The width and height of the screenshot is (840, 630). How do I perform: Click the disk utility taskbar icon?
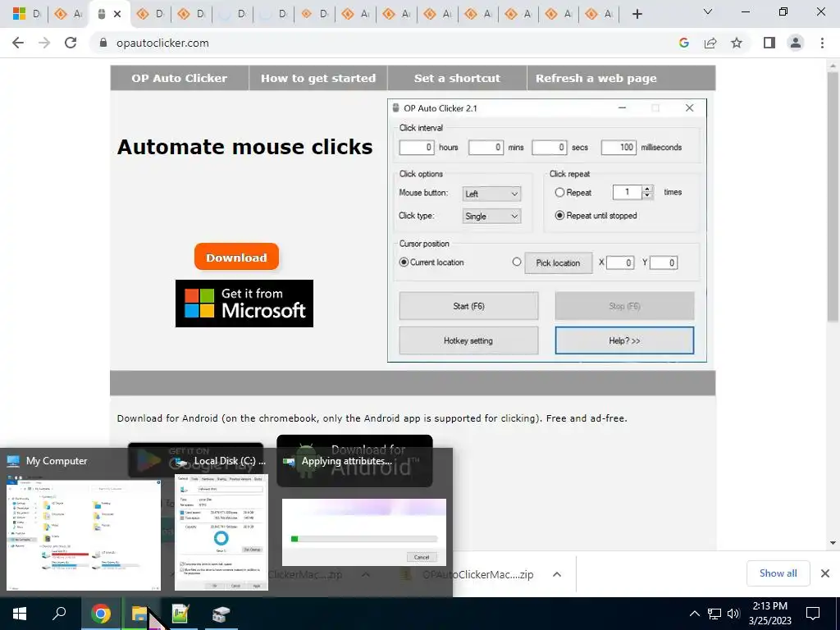click(x=221, y=614)
